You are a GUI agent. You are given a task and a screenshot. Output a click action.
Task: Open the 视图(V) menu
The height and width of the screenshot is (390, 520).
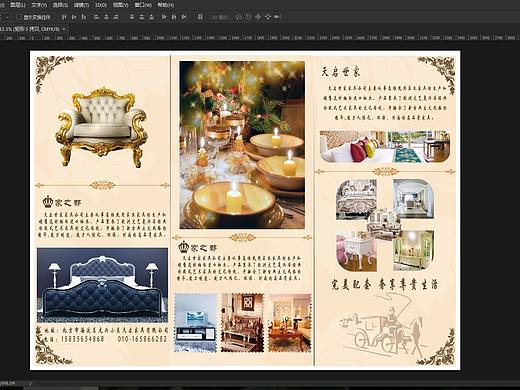(120, 5)
